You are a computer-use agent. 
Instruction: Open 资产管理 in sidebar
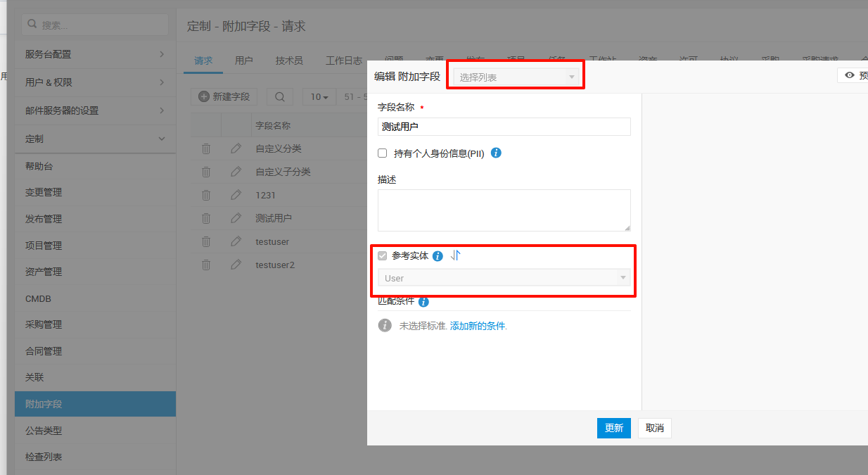(95, 272)
